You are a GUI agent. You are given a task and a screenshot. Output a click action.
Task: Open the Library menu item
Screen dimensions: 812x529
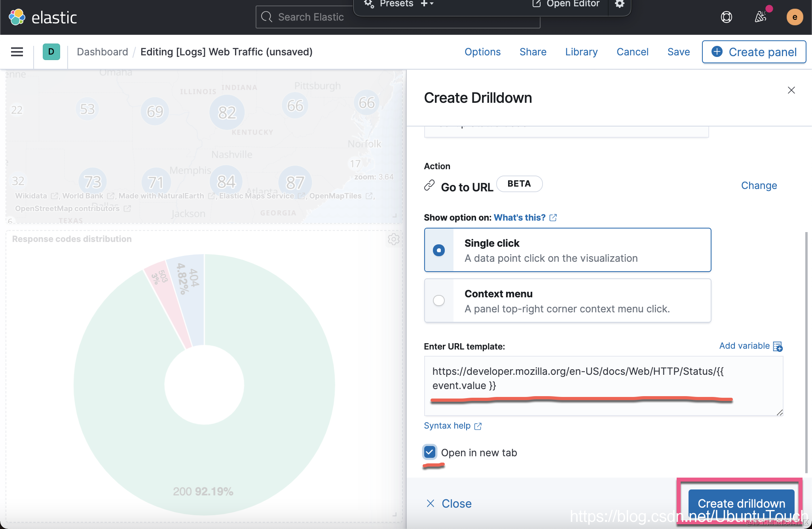[x=581, y=52]
